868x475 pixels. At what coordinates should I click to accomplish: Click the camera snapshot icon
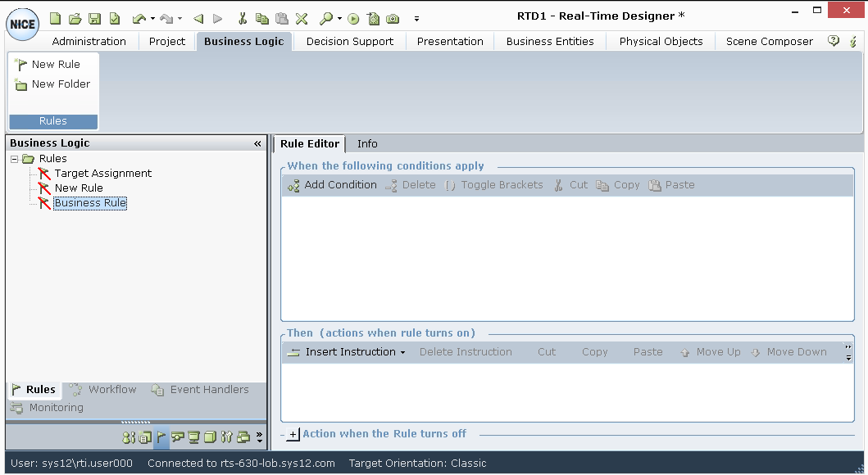pyautogui.click(x=393, y=18)
